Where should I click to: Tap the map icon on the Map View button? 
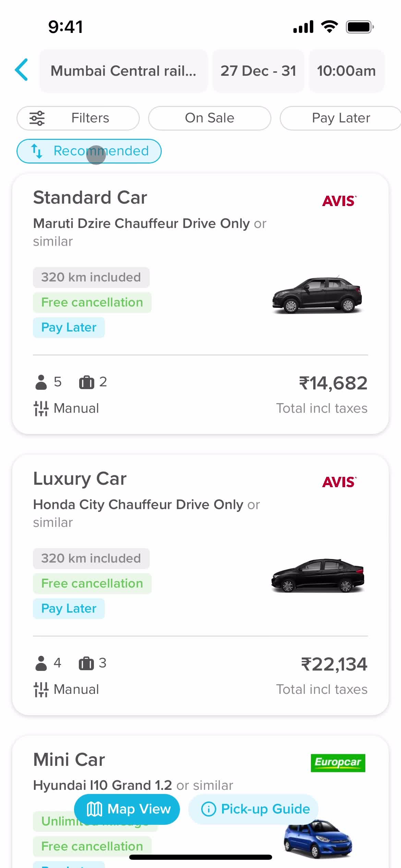95,809
